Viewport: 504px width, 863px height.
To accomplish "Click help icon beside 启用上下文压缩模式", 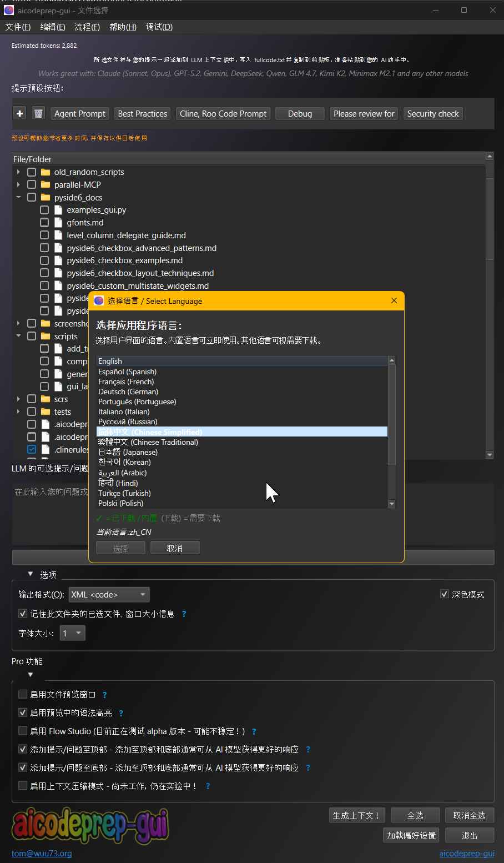I will tap(208, 786).
